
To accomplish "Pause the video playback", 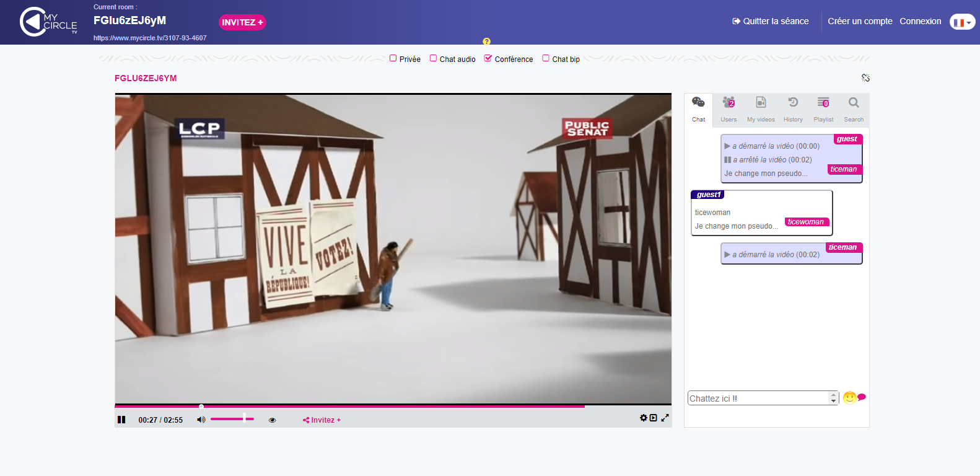I will (121, 420).
